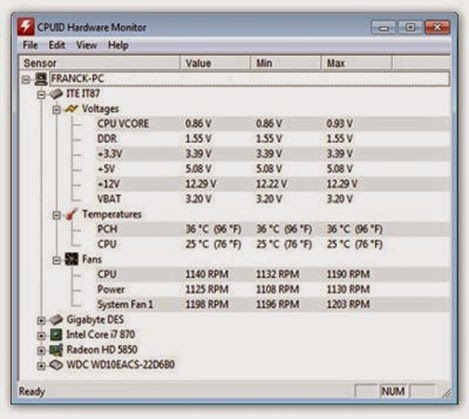This screenshot has width=469, height=419.
Task: Open the View menu
Action: (86, 45)
